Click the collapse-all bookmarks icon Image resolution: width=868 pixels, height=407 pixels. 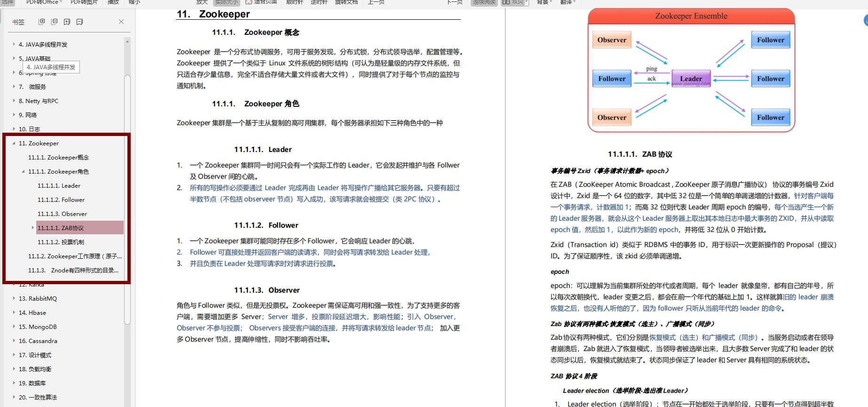[54, 22]
